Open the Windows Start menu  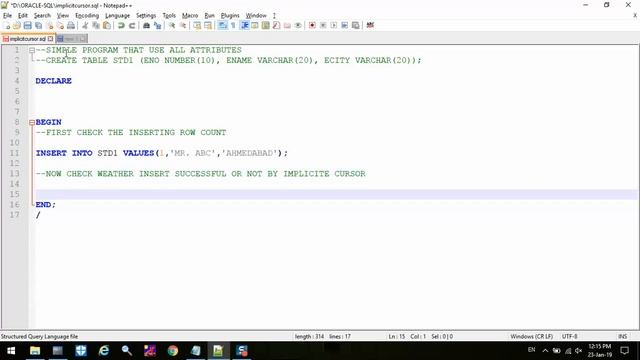[11, 351]
